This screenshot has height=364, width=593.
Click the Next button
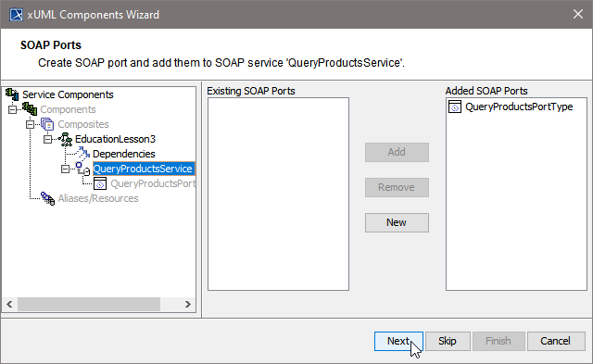click(398, 341)
